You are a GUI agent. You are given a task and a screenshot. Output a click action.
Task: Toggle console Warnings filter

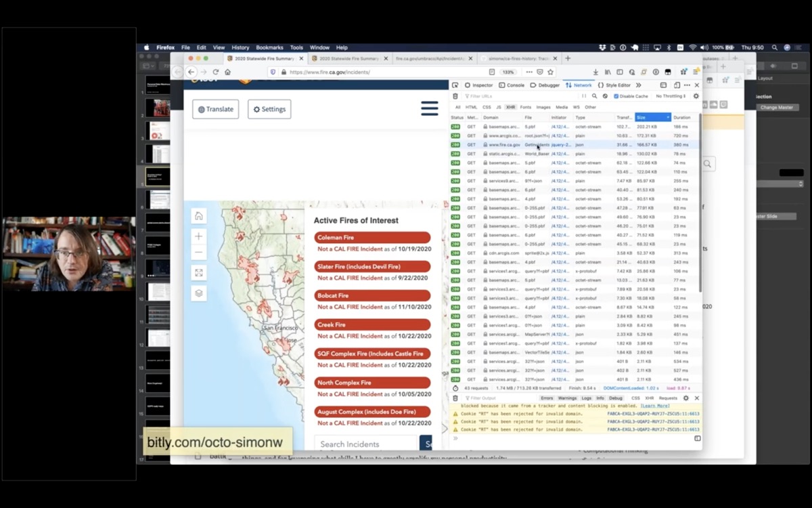tap(568, 398)
